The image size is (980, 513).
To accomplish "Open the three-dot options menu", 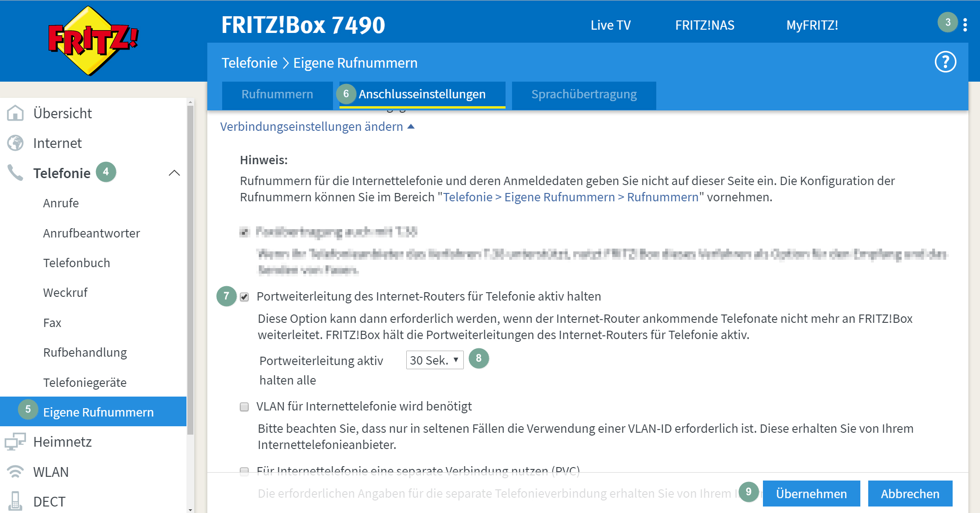I will pyautogui.click(x=965, y=25).
